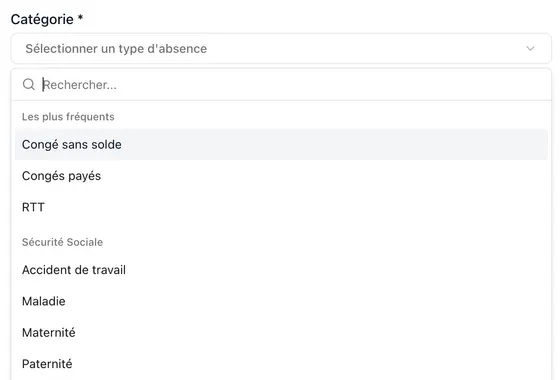Choose Maladie absence type
The image size is (560, 380).
tap(281, 301)
